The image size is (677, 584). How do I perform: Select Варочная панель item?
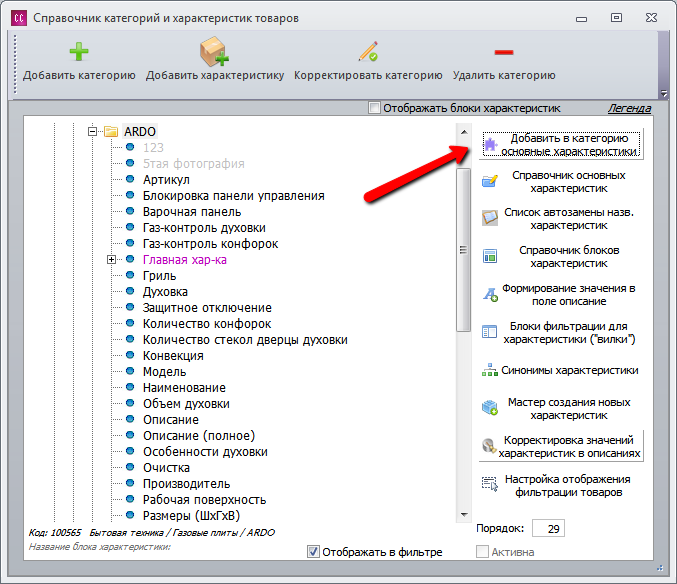point(192,212)
